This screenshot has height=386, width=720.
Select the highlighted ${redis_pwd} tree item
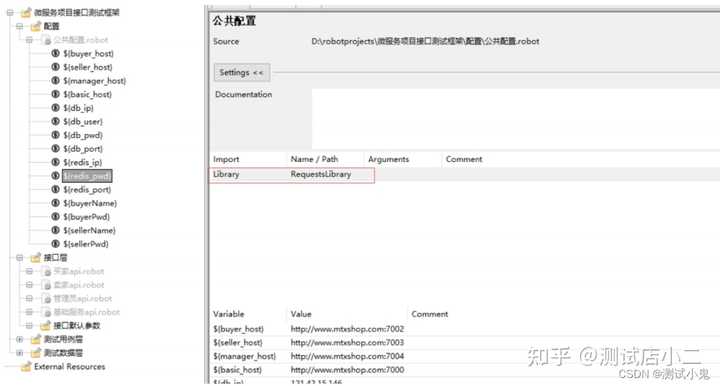pos(87,176)
